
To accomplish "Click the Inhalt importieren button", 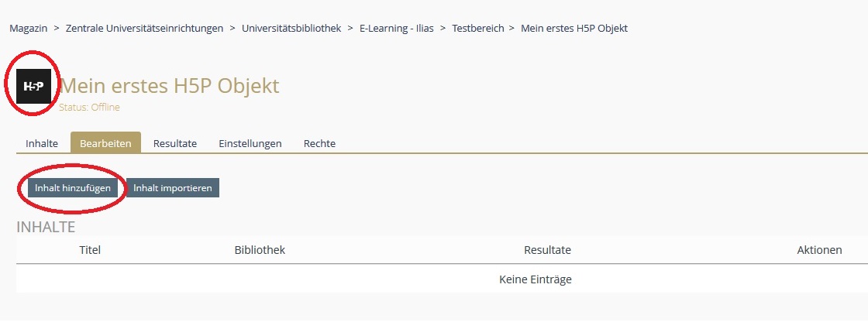I will coord(173,188).
